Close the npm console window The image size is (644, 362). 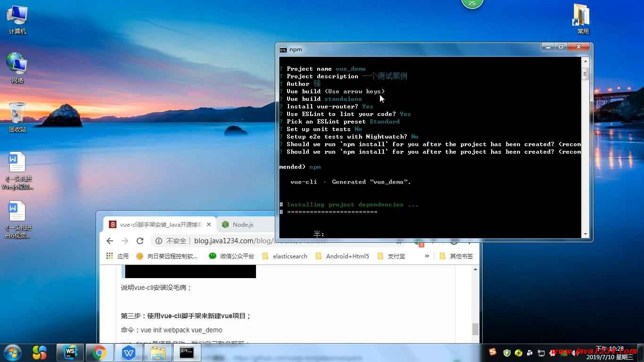578,47
